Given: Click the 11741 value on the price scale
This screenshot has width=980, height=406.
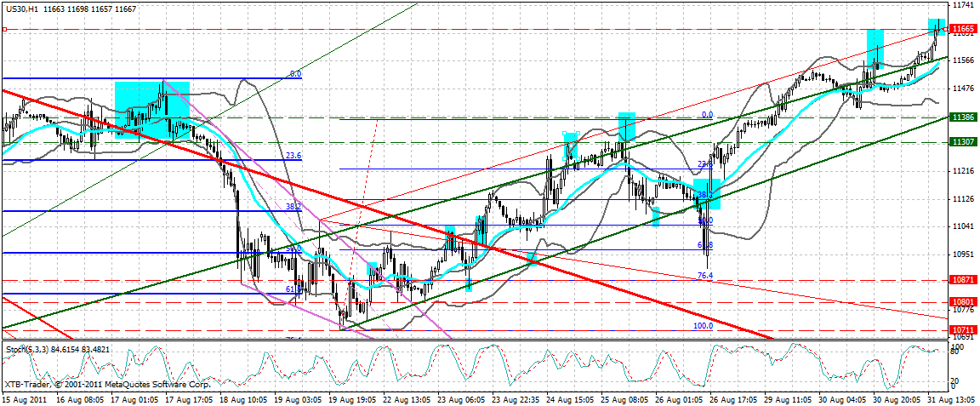Looking at the screenshot, I should [x=962, y=5].
